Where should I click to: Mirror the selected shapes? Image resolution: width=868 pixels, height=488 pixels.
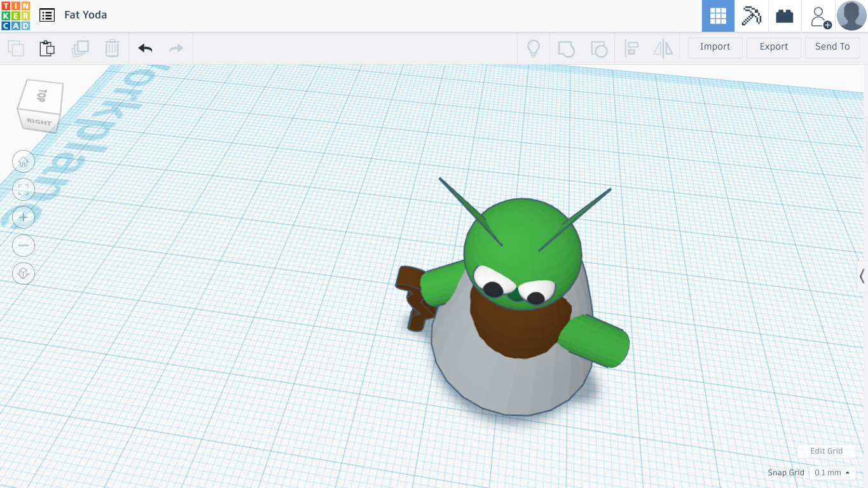(x=663, y=48)
